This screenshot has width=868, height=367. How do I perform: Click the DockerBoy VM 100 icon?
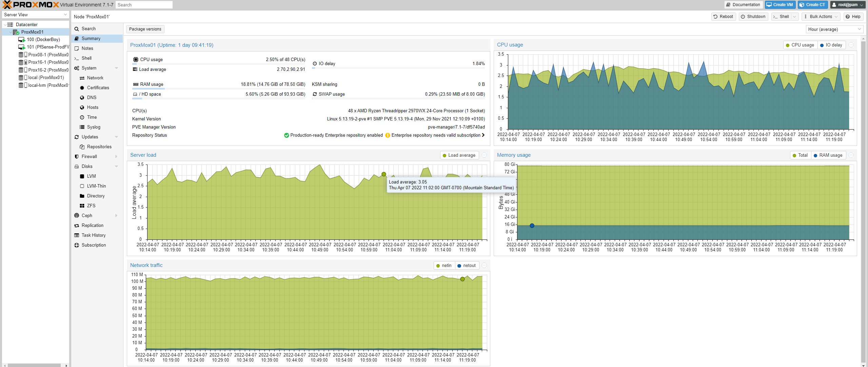click(22, 40)
